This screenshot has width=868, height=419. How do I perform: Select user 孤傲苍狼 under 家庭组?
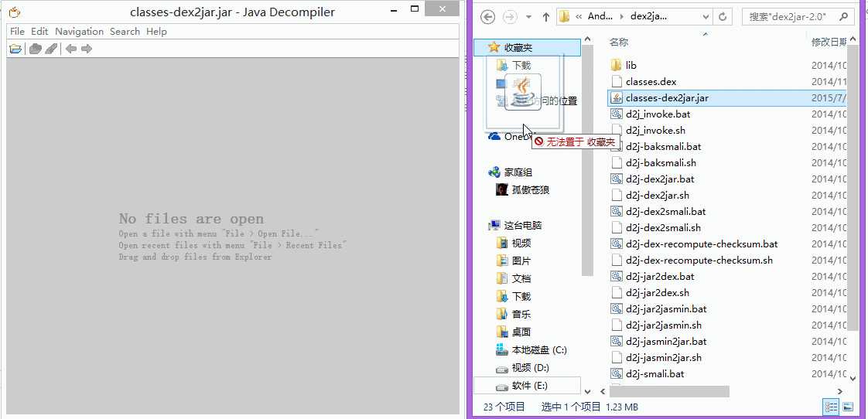point(523,190)
